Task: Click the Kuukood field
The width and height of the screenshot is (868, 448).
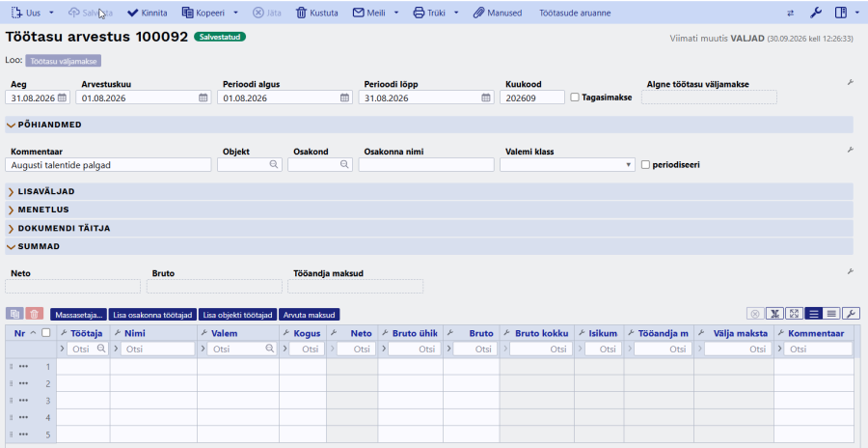Action: [x=532, y=98]
